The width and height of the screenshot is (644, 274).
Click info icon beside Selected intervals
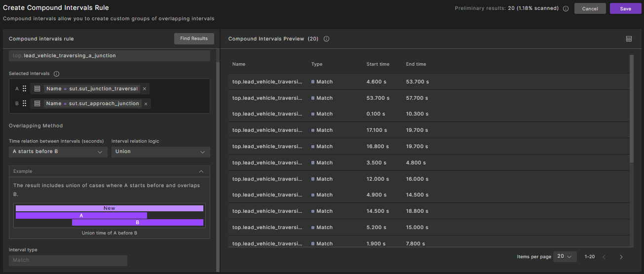pos(56,74)
